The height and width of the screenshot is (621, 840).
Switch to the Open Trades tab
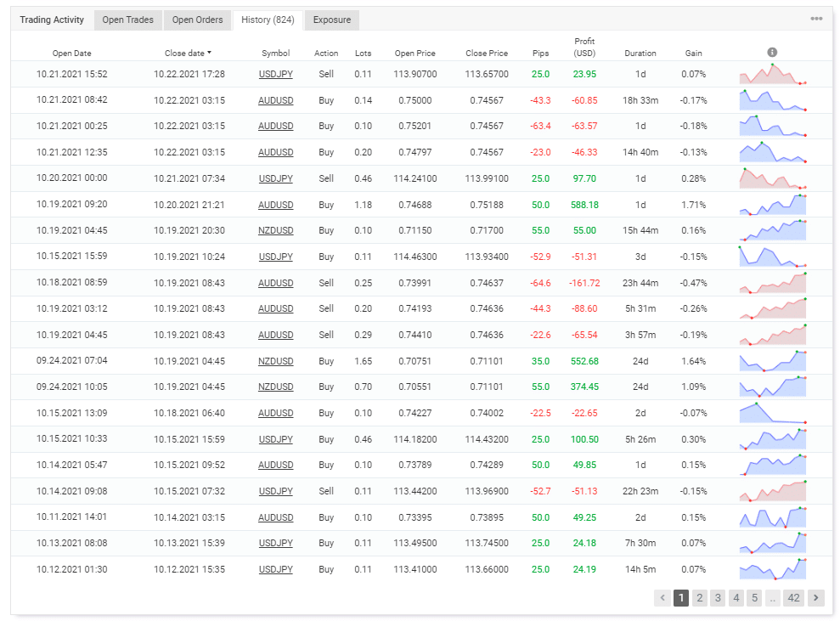[127, 20]
